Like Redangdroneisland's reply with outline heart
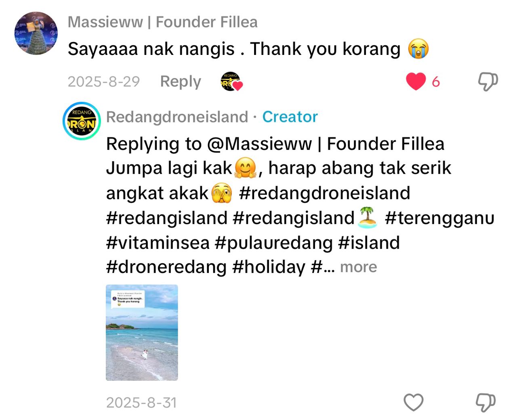Viewport: 517px width, 420px height. click(414, 402)
